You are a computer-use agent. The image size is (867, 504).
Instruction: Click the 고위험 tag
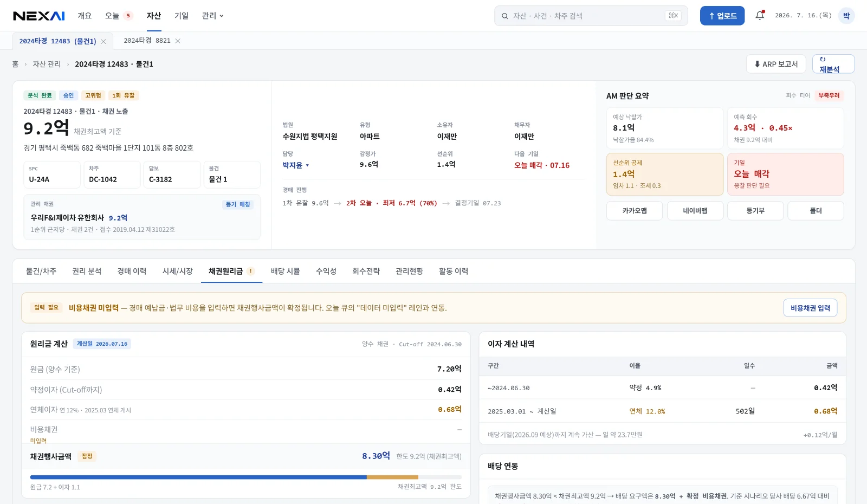pos(93,95)
